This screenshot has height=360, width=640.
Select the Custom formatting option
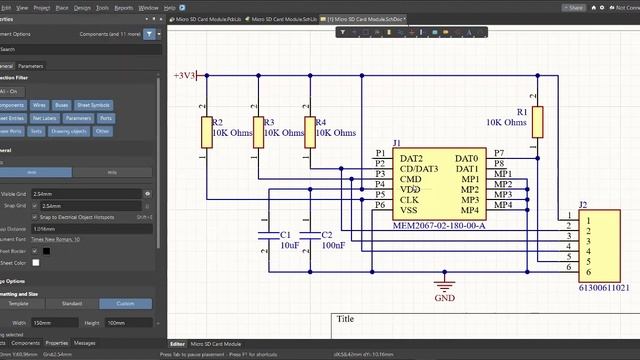(x=125, y=304)
